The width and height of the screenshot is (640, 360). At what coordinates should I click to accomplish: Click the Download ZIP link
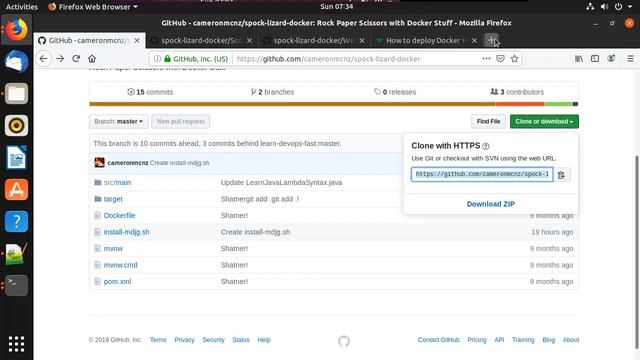[491, 204]
